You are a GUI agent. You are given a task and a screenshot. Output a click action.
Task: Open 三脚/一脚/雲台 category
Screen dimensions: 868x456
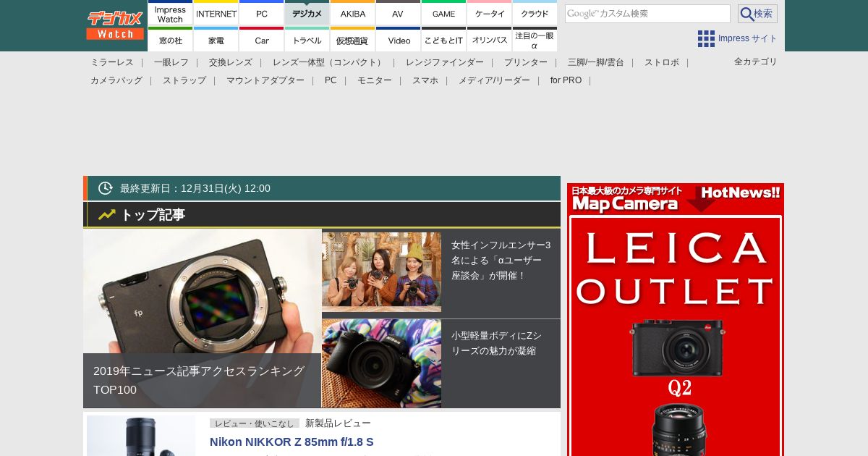(x=596, y=62)
